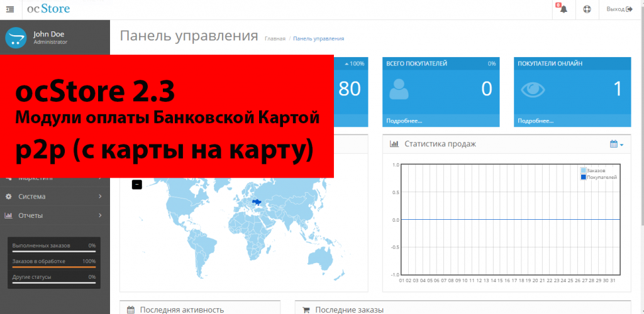Click the Отчеты bar chart icon

(8, 215)
